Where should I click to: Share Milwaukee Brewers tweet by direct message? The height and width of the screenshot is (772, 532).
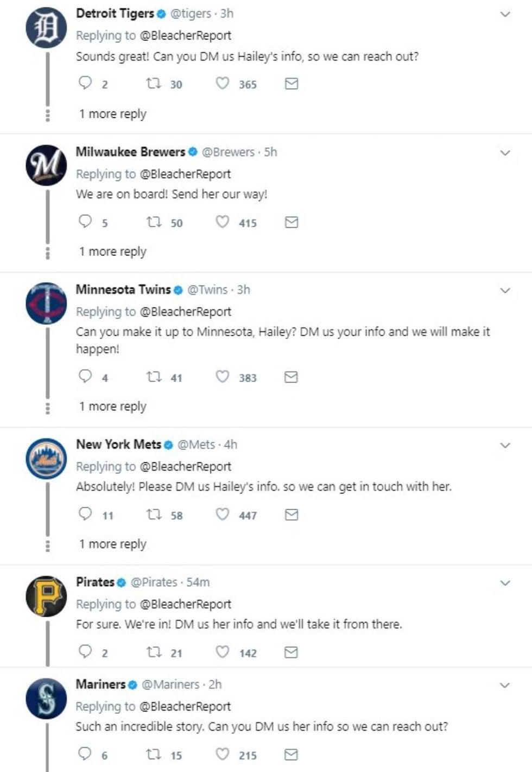(x=292, y=222)
